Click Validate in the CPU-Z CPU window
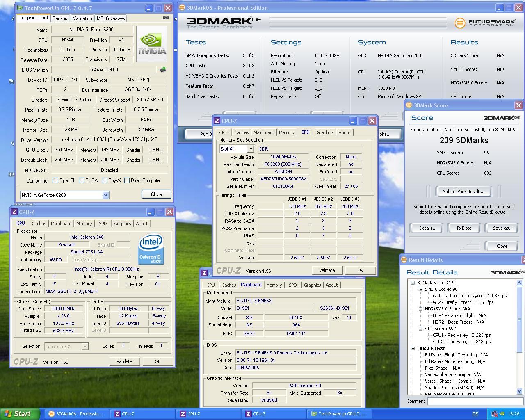525x420 pixels. 124,361
